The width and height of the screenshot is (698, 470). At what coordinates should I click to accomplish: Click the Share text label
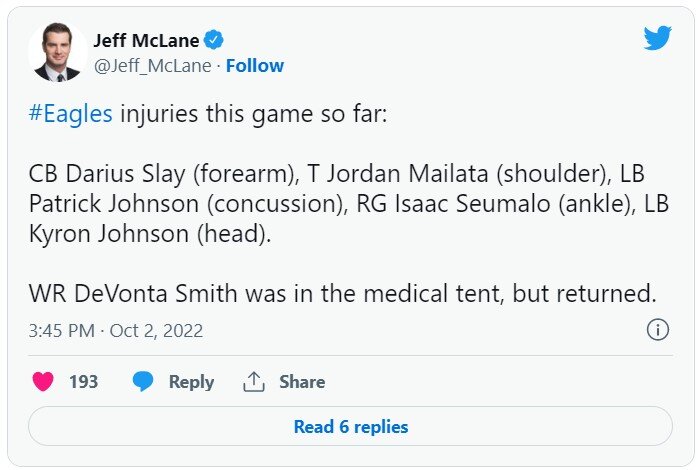click(x=301, y=382)
